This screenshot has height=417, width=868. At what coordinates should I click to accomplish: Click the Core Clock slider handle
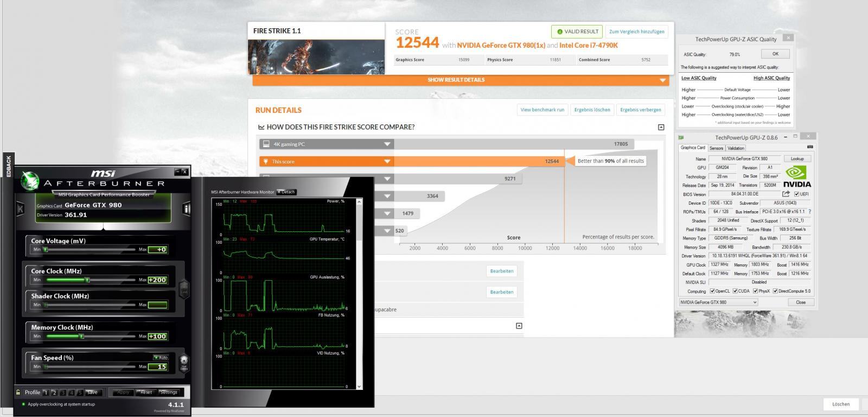click(87, 280)
